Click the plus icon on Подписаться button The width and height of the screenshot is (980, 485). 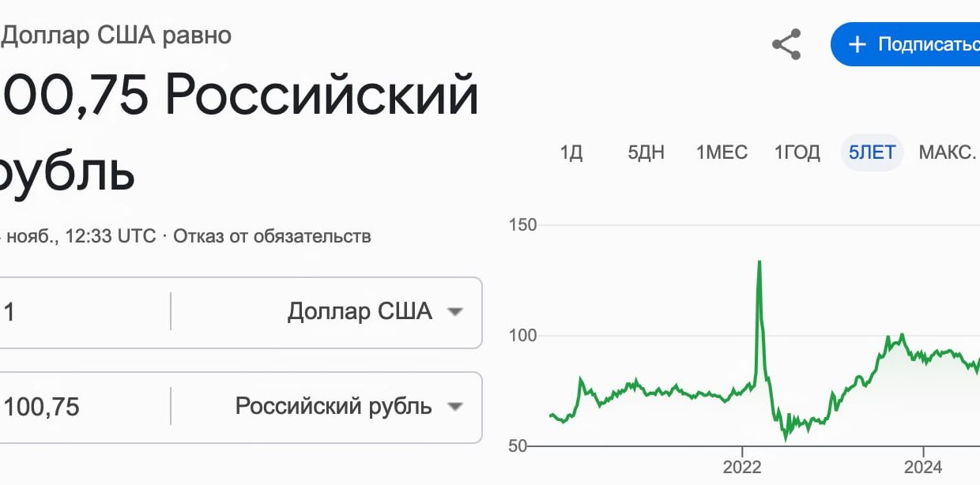[x=856, y=44]
